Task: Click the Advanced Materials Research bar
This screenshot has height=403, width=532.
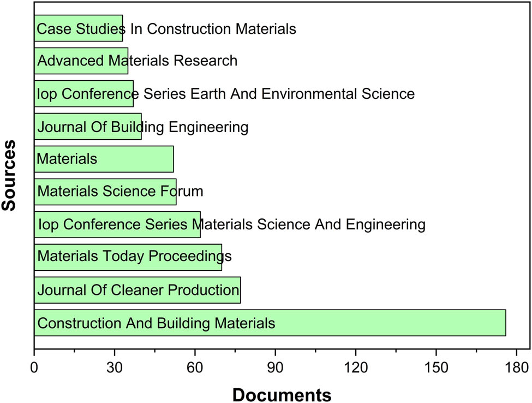Action: point(81,61)
